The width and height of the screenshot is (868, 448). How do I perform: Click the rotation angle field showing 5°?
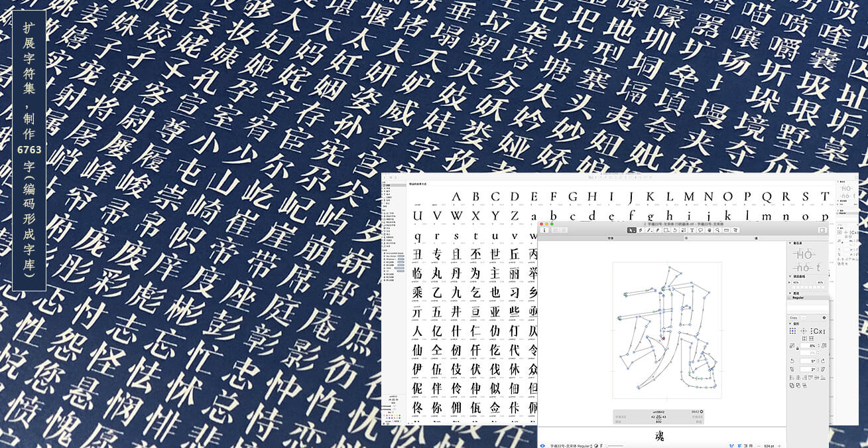(808, 361)
